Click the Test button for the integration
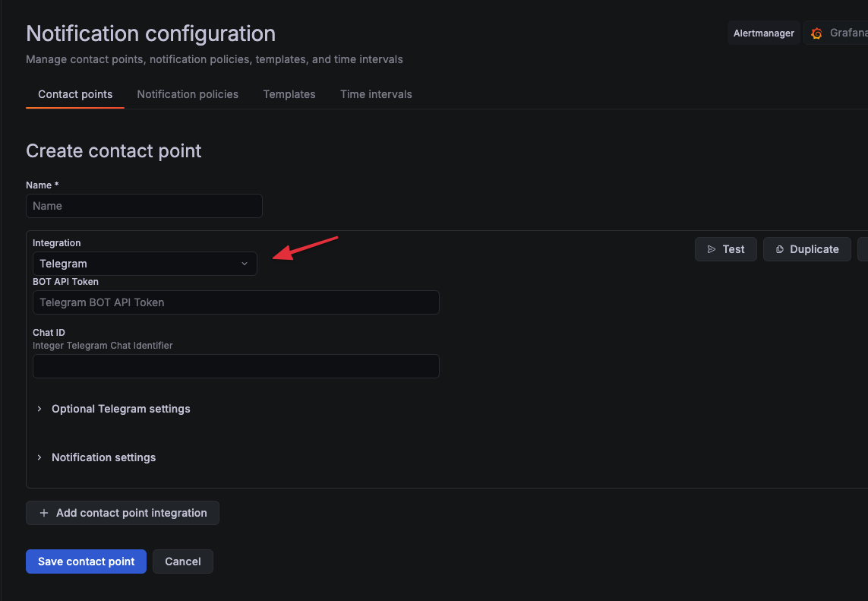Viewport: 868px width, 601px height. point(726,249)
